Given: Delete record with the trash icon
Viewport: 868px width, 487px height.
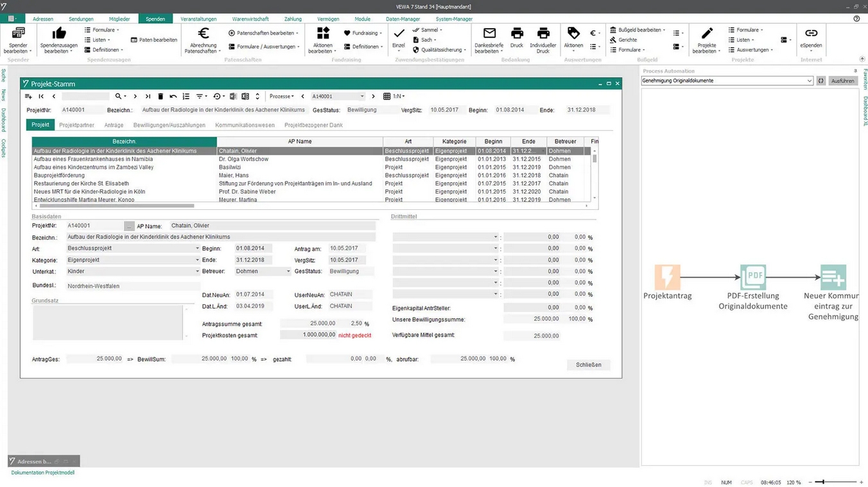Looking at the screenshot, I should 161,96.
